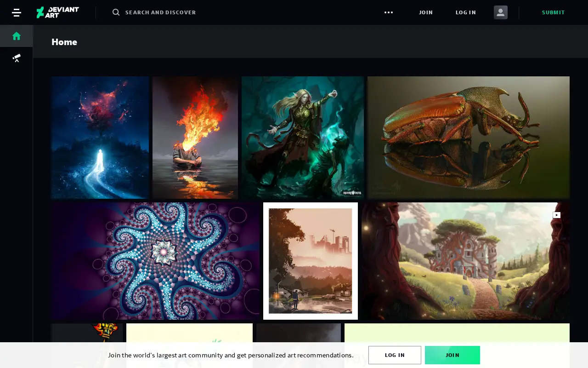Open the telescope Discover sidebar icon
This screenshot has width=588, height=368.
pyautogui.click(x=17, y=58)
